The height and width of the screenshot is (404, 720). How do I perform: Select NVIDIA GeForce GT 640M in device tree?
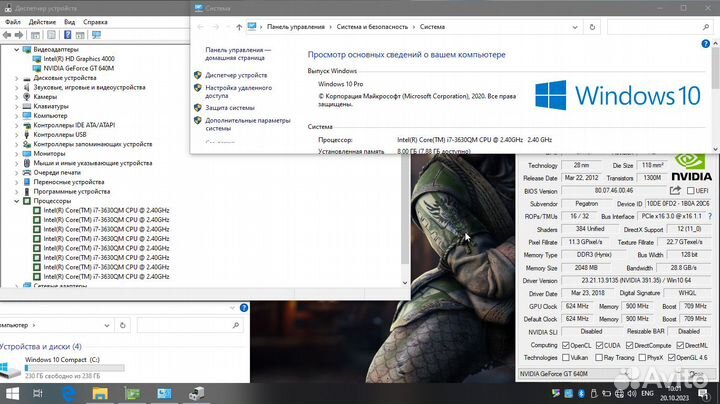coord(80,67)
